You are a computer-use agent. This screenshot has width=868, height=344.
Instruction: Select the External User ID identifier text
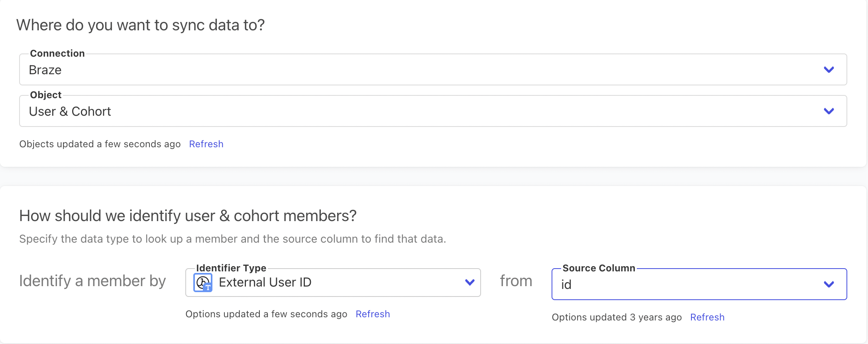coord(265,283)
